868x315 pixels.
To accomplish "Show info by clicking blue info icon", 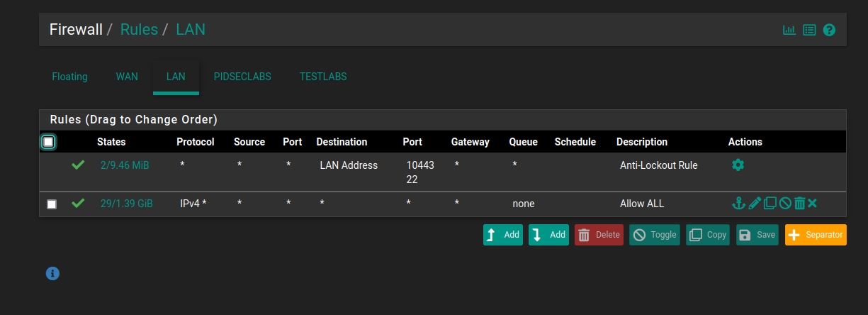I will [52, 272].
